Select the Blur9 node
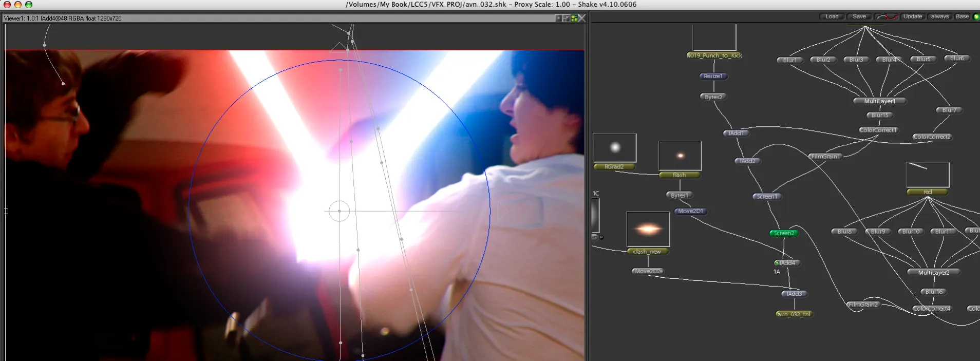This screenshot has width=980, height=361. pos(878,232)
